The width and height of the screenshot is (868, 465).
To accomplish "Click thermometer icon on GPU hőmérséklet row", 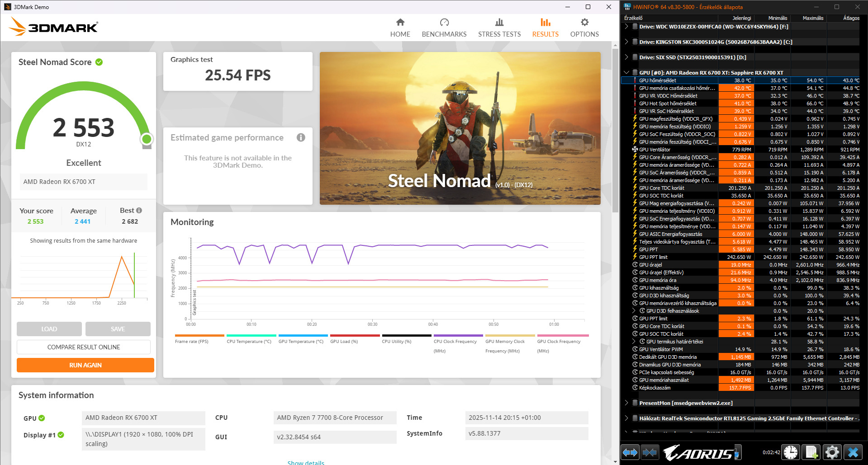I will point(635,80).
